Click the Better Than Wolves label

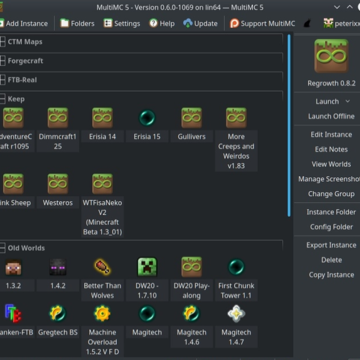tap(102, 290)
